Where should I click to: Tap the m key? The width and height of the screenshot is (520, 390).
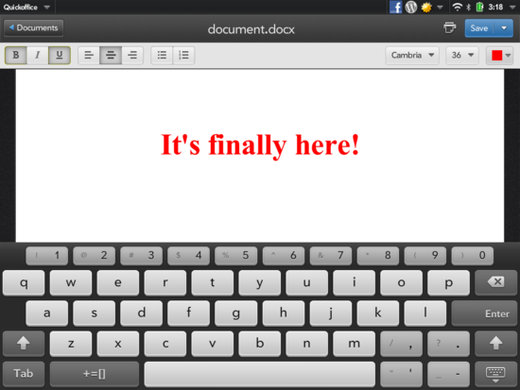pyautogui.click(x=354, y=343)
